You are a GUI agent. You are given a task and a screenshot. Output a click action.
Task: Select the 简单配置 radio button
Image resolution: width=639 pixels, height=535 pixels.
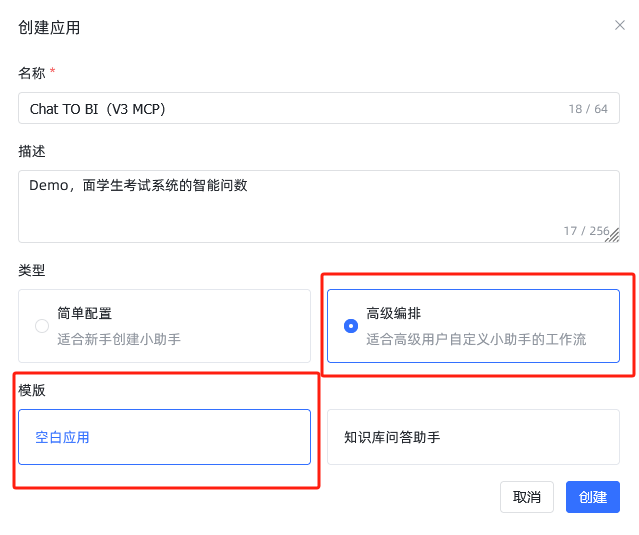point(42,326)
